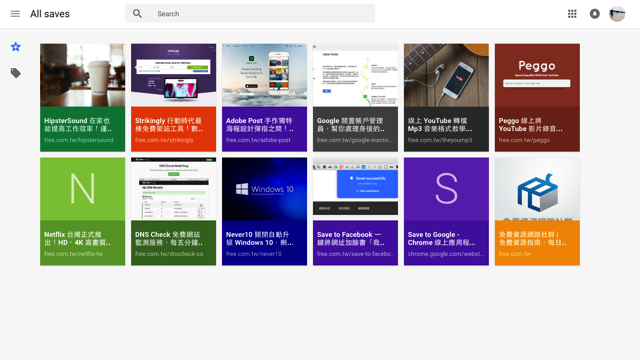Click the Save to Google Chrome card title

point(442,238)
